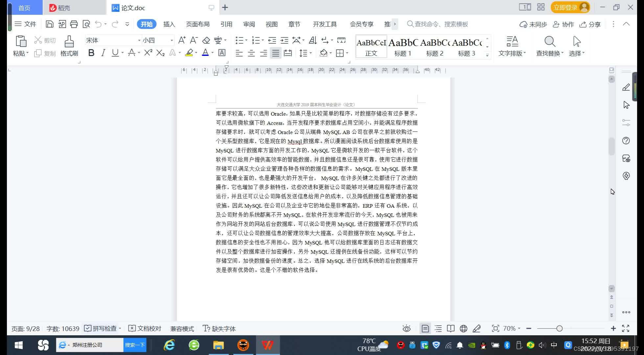
Task: Click the 分享 share button
Action: pyautogui.click(x=590, y=24)
